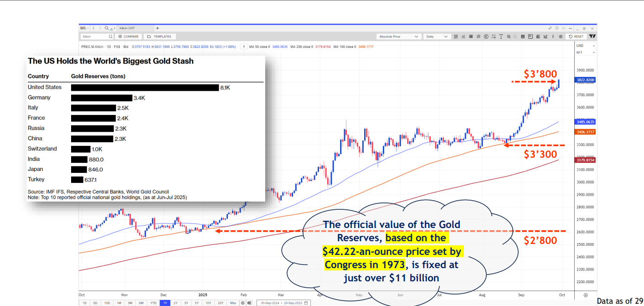The width and height of the screenshot is (644, 306).
Task: Open chart settings gear in toolbar
Action: click(x=560, y=36)
